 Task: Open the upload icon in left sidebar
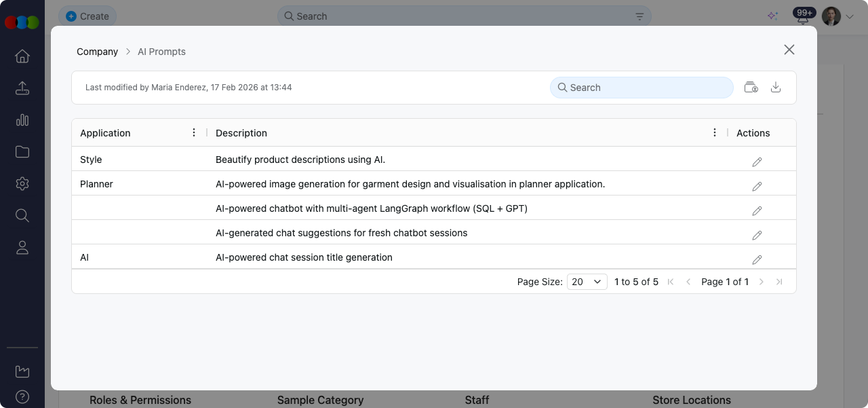pyautogui.click(x=22, y=88)
